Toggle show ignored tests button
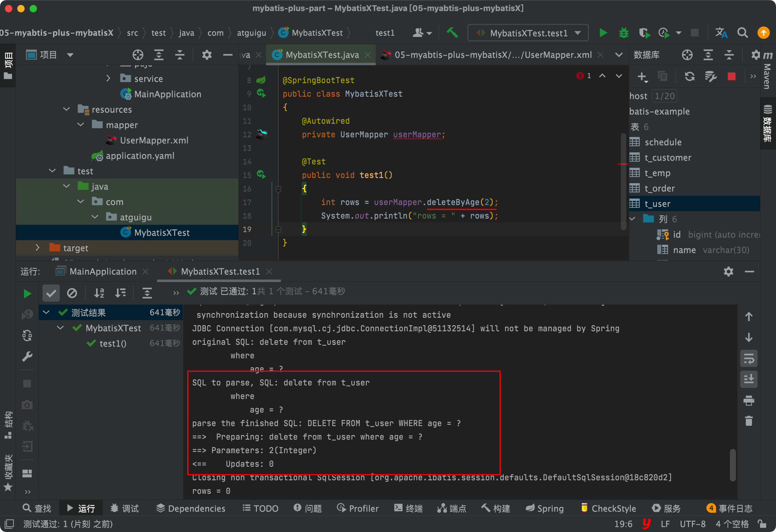 click(x=72, y=293)
